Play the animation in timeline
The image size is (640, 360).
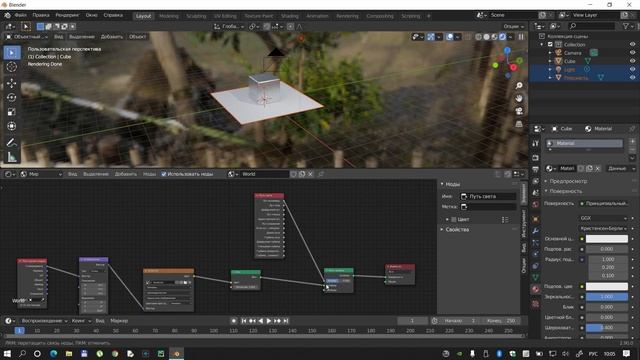point(269,321)
